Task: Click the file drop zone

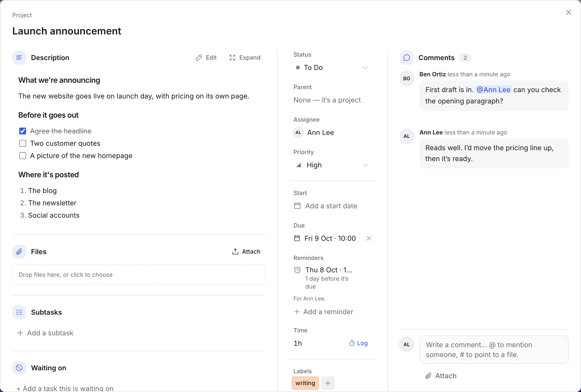Action: (x=139, y=275)
